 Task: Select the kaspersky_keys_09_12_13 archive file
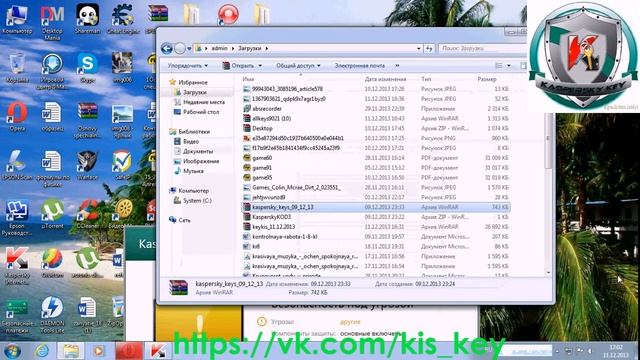click(x=376, y=207)
